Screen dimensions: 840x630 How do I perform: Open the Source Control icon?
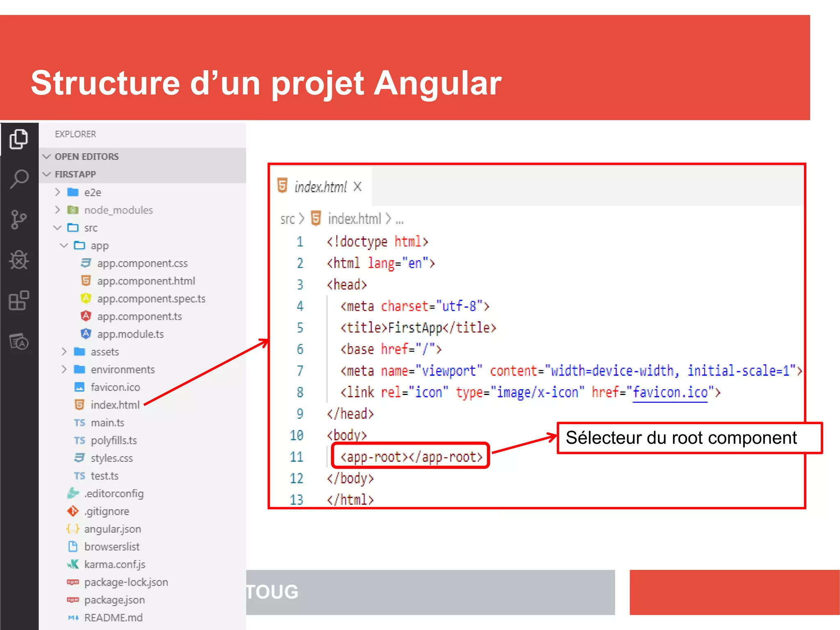pyautogui.click(x=19, y=220)
